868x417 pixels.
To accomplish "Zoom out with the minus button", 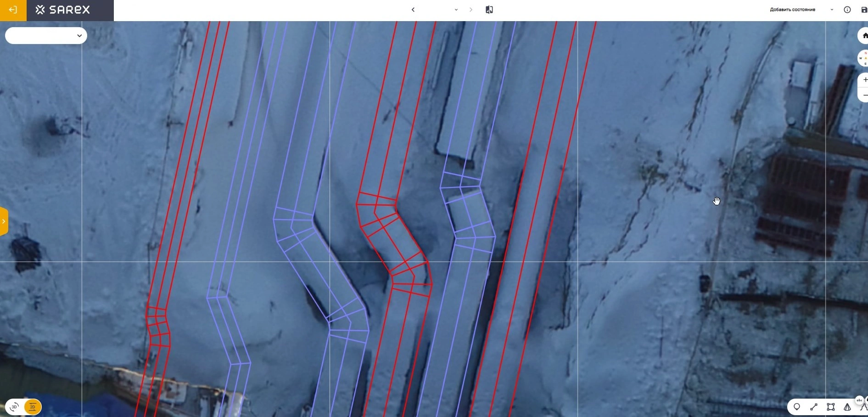I will pos(865,95).
